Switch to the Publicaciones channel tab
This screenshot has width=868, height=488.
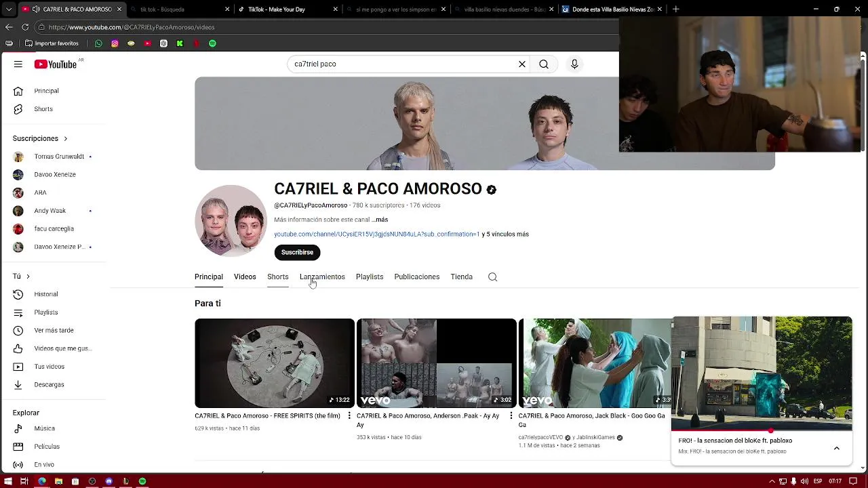pyautogui.click(x=417, y=277)
